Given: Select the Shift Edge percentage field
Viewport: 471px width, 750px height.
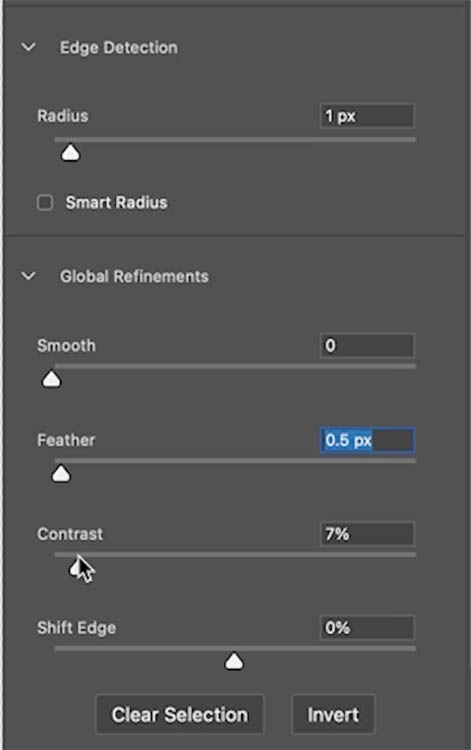Looking at the screenshot, I should coord(367,628).
